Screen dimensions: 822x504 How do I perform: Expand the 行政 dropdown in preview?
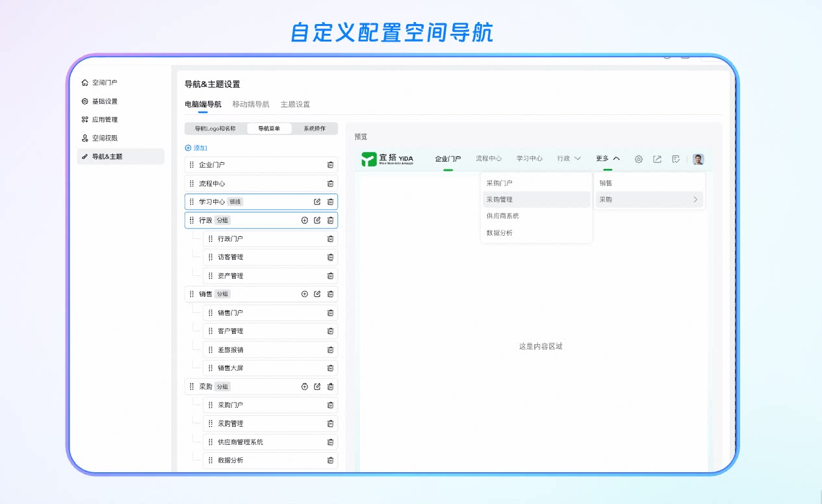(569, 158)
